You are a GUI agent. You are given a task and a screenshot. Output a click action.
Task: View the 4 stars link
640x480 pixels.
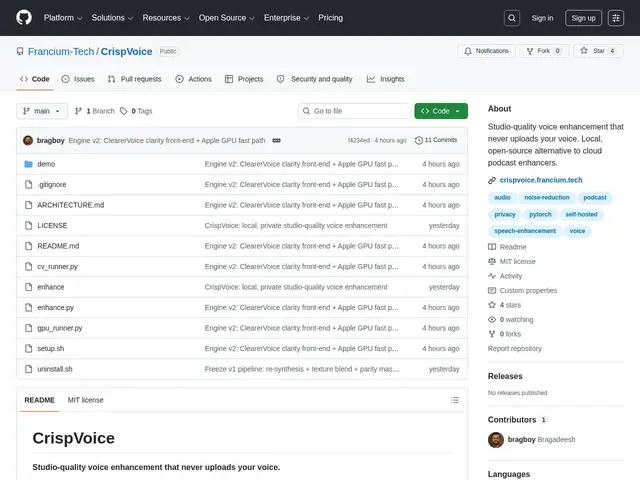[x=504, y=305]
